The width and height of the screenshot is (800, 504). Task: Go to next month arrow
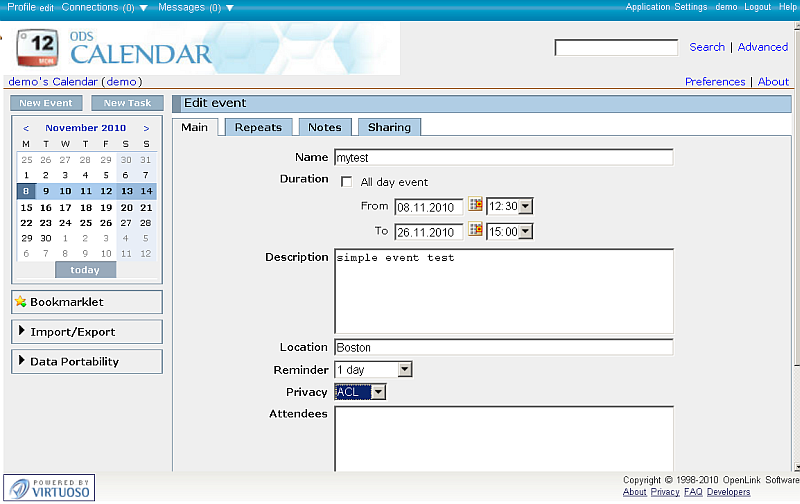(146, 128)
